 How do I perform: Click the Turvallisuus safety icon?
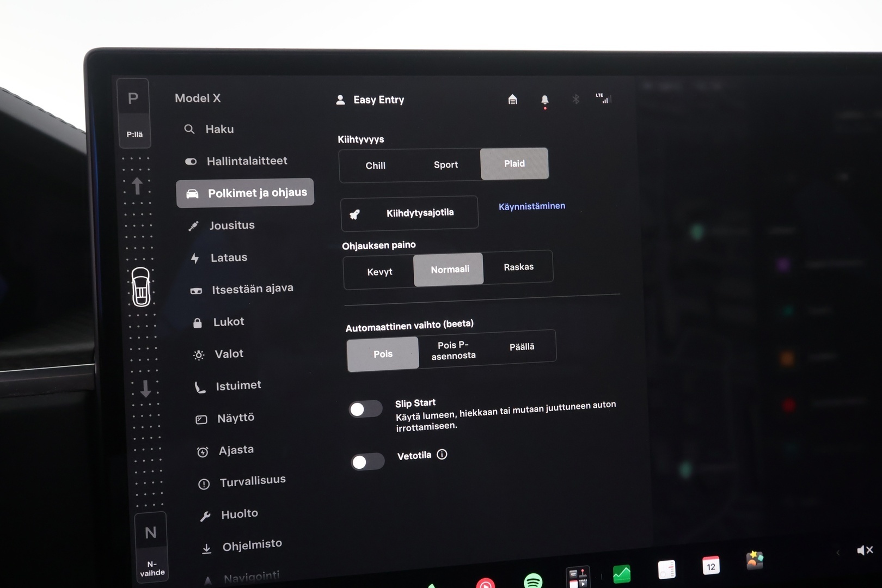204,484
